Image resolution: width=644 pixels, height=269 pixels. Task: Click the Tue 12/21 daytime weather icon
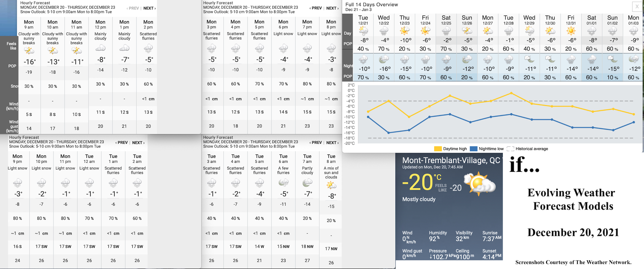(x=363, y=31)
